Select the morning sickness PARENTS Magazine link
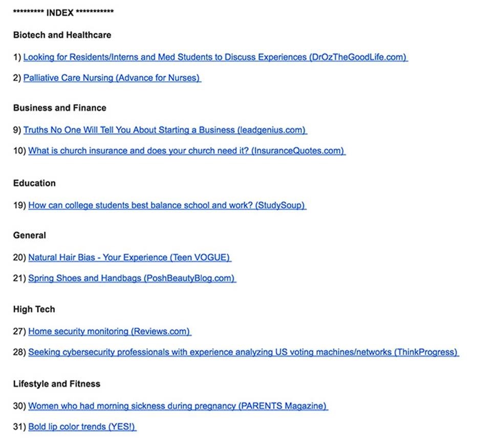 (178, 406)
